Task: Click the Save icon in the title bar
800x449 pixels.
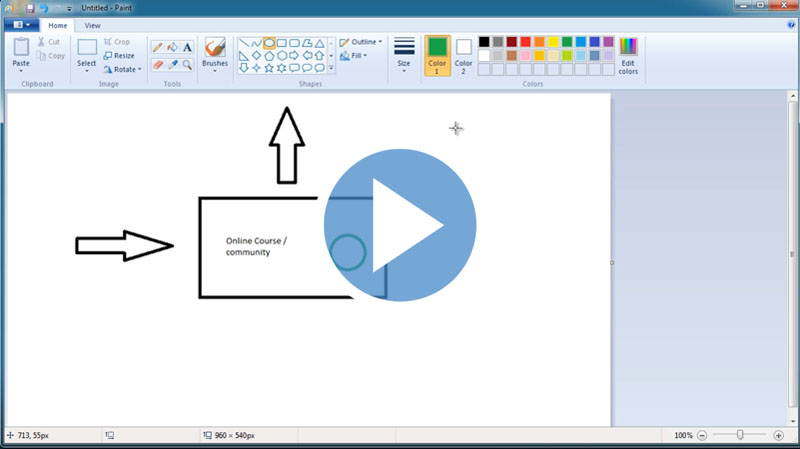Action: pyautogui.click(x=30, y=7)
